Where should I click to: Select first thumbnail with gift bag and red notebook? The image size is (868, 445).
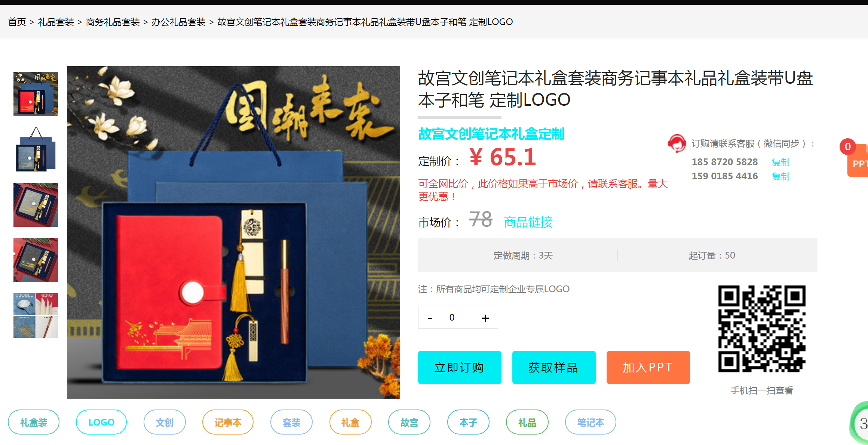pyautogui.click(x=36, y=94)
